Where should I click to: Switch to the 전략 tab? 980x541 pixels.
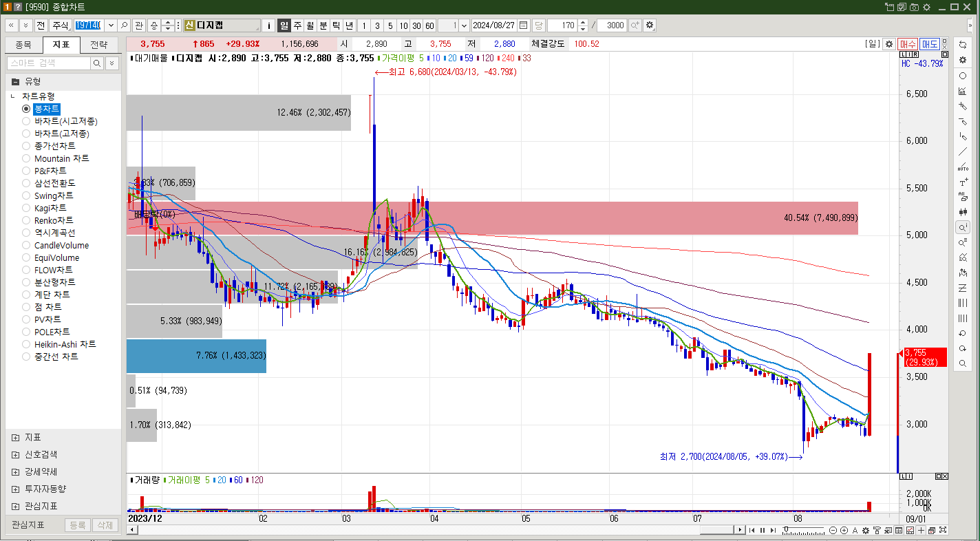click(99, 45)
